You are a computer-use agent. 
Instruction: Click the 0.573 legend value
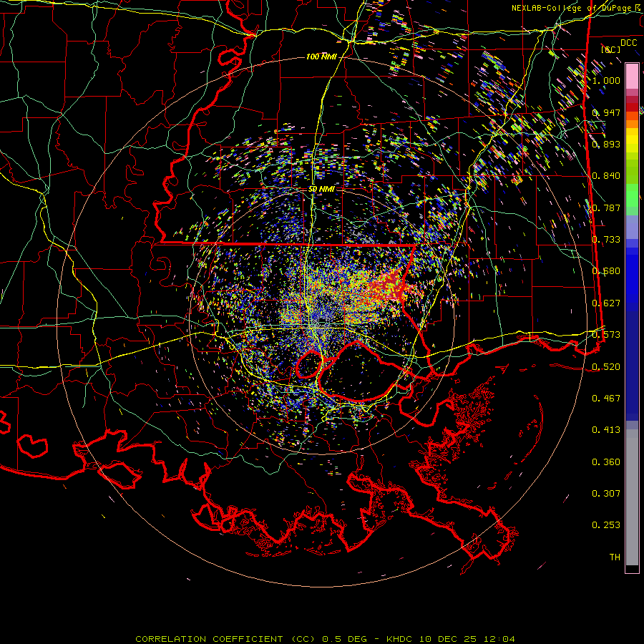coord(606,335)
